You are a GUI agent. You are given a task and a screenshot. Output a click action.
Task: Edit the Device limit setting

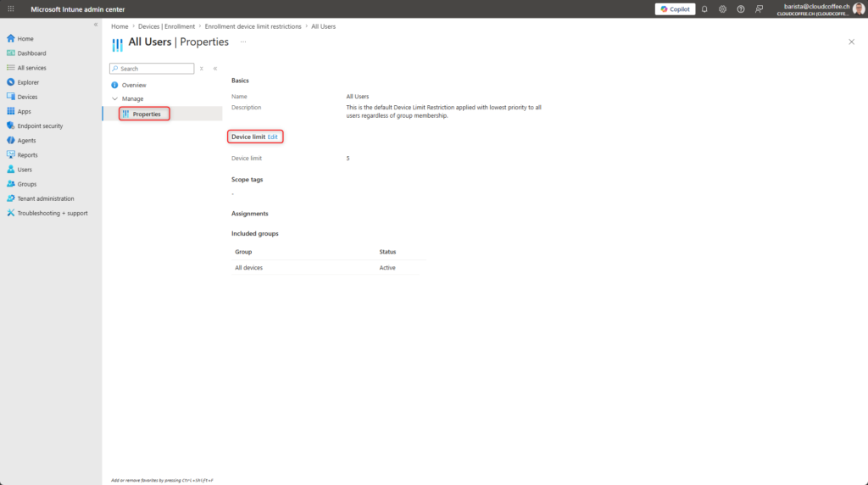coord(272,137)
